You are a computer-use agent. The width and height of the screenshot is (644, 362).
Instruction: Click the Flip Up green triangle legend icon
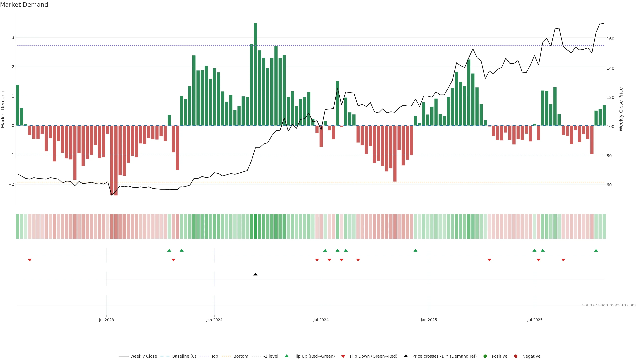pyautogui.click(x=286, y=356)
